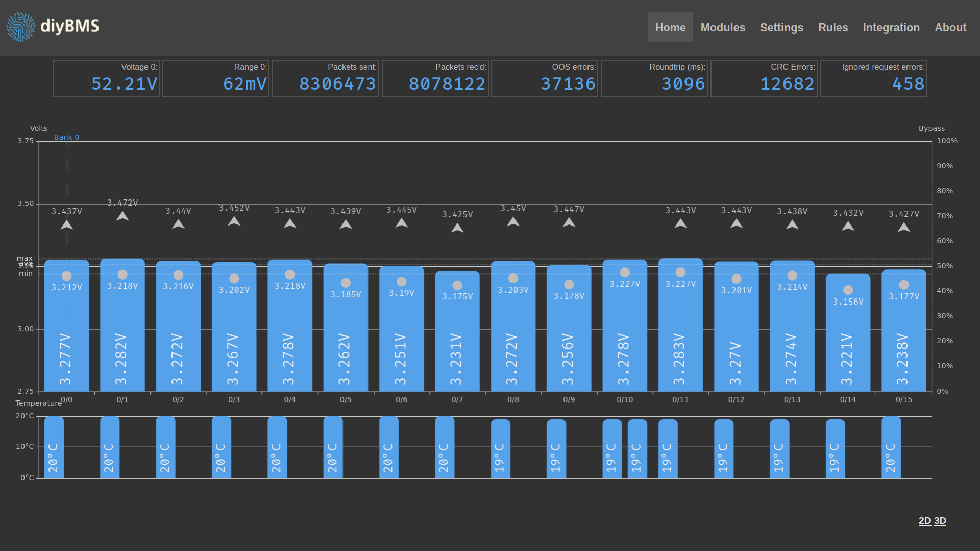Click the 3.45V max arrow on cell 0/8
Screen dimensions: 980x551
point(513,222)
